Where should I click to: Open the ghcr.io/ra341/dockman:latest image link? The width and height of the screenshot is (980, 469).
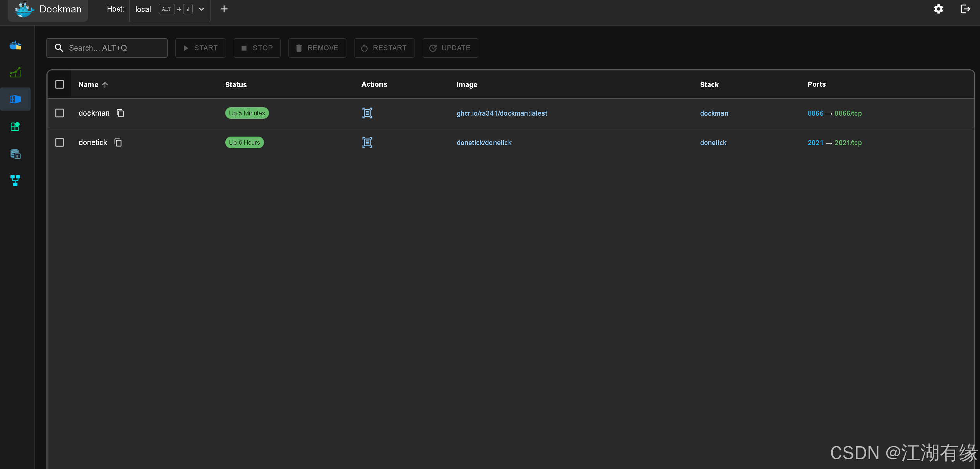click(x=502, y=113)
